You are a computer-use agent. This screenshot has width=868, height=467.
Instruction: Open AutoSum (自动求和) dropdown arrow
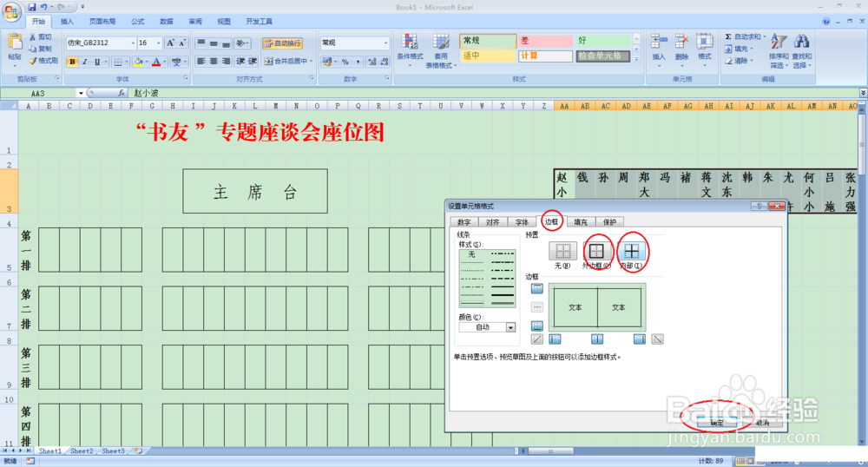coord(765,36)
